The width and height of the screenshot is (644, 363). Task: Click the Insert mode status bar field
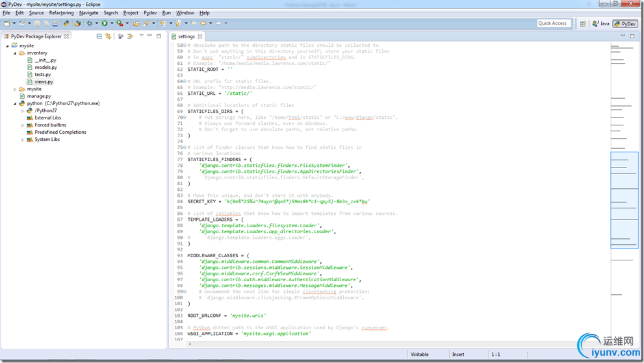click(x=458, y=354)
